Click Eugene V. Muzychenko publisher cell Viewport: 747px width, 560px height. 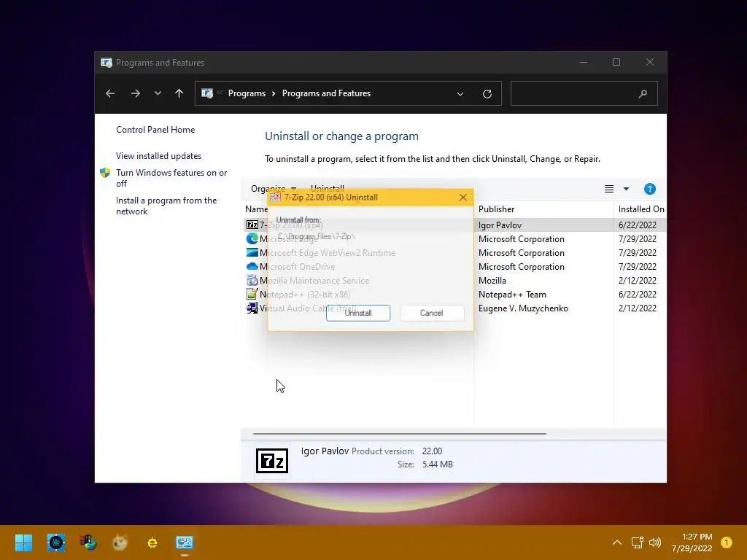pyautogui.click(x=523, y=308)
